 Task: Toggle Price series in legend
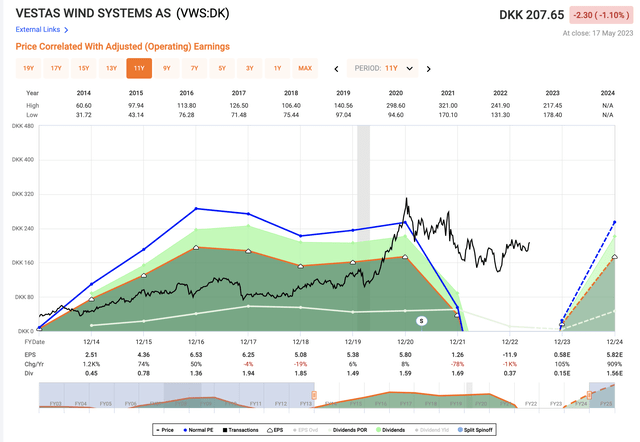coord(165,430)
